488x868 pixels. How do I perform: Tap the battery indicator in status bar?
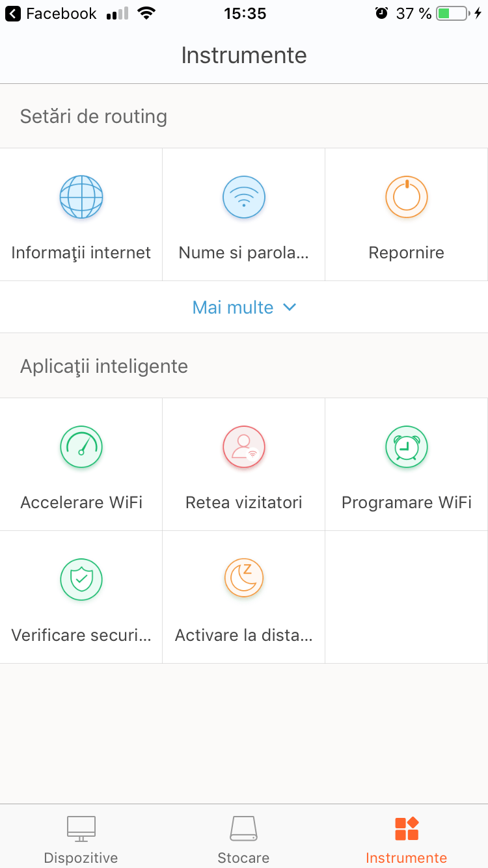pyautogui.click(x=452, y=14)
